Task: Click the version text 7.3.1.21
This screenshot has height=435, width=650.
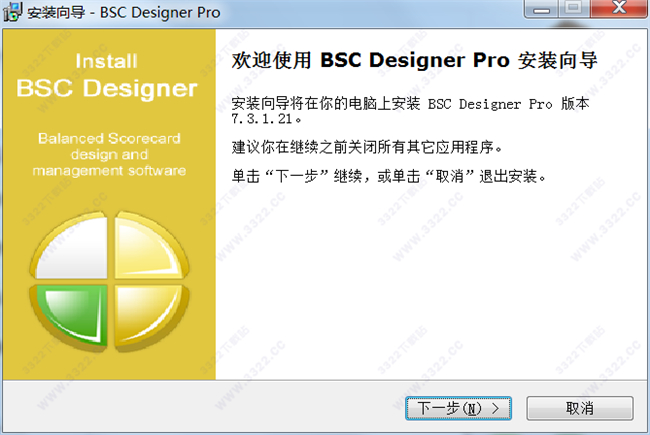Action: [x=263, y=119]
